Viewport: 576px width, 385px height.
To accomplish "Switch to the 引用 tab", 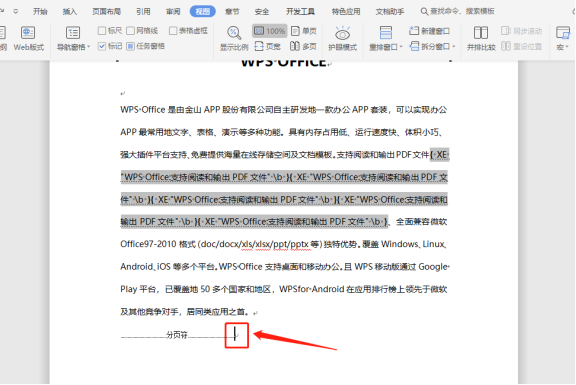I will tap(143, 11).
